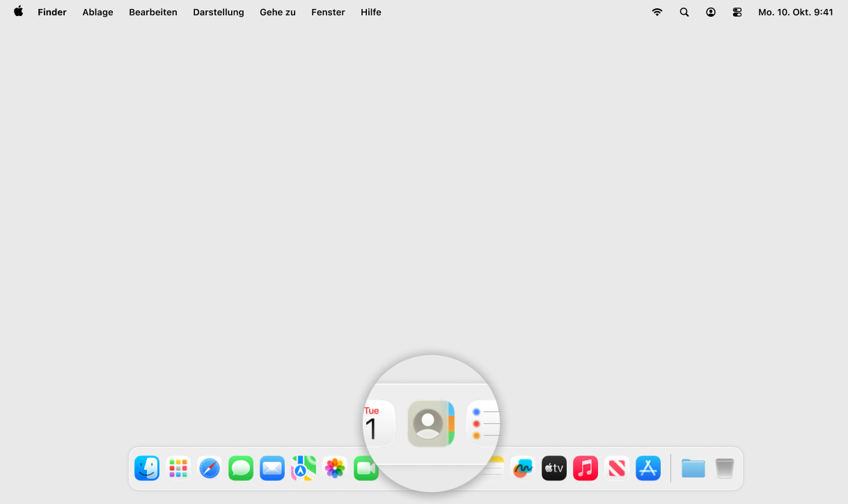Launch the Apple TV app

[554, 468]
